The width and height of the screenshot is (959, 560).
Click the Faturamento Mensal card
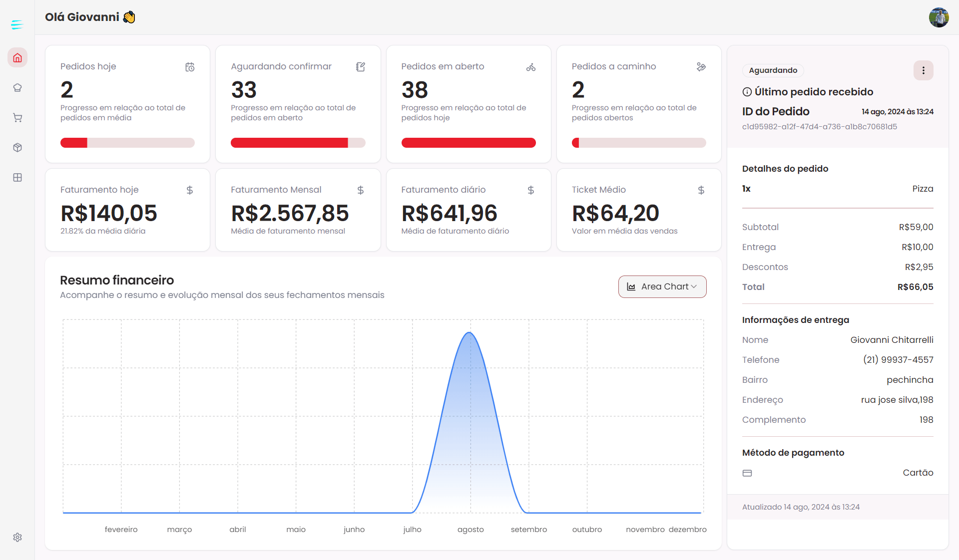point(298,210)
